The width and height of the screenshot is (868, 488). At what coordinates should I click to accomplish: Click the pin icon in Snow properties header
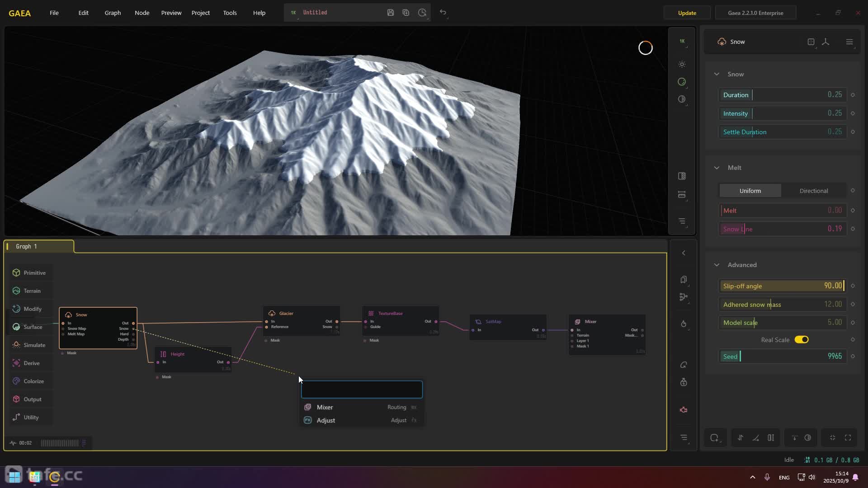826,42
